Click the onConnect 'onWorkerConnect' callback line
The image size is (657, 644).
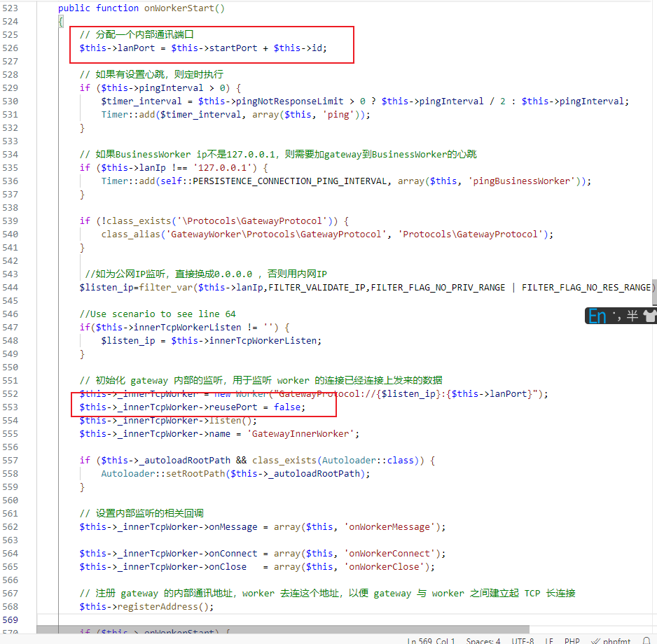coord(263,554)
